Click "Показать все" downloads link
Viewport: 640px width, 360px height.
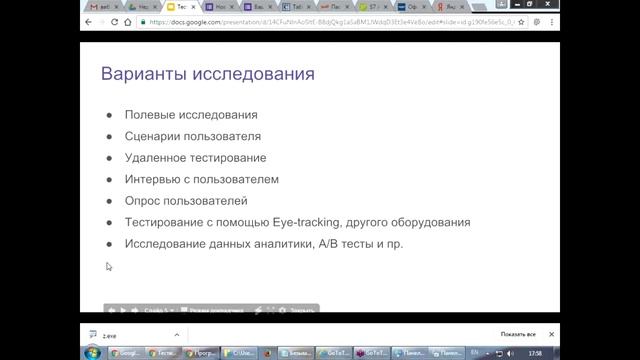click(518, 334)
